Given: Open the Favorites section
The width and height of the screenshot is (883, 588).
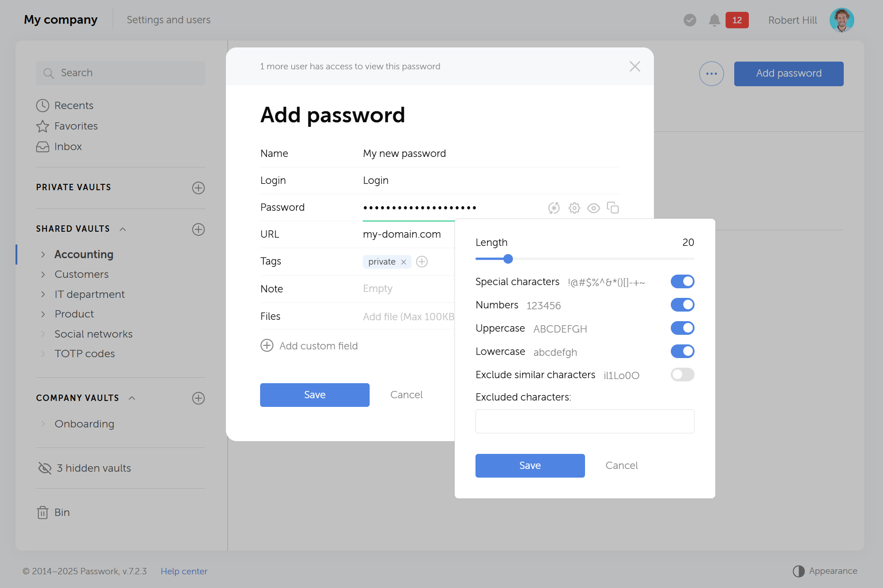Looking at the screenshot, I should click(76, 126).
